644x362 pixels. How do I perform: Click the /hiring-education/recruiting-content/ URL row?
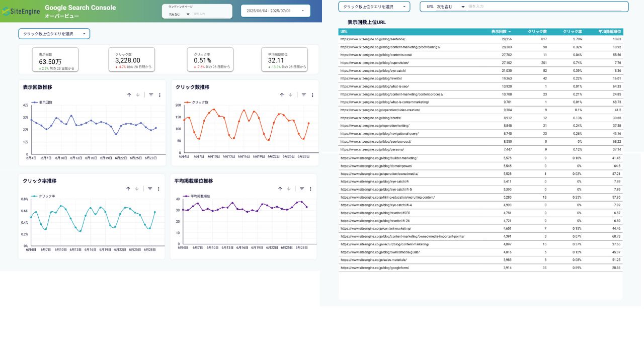[480, 197]
